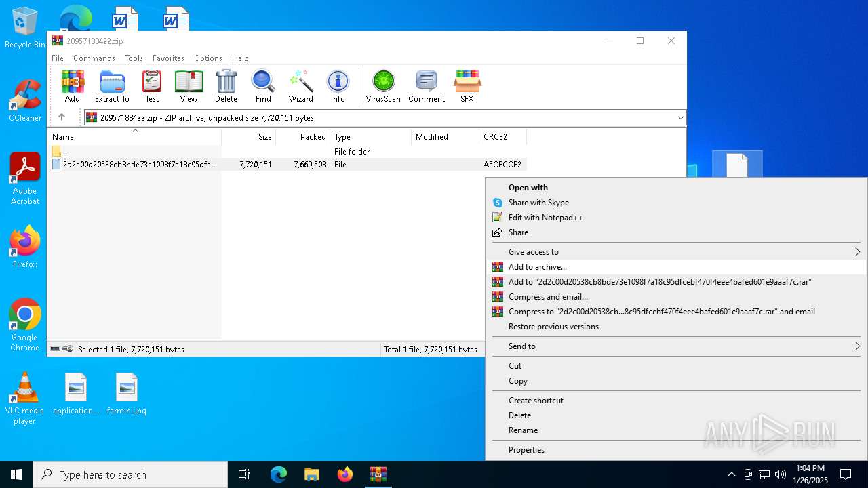This screenshot has width=868, height=488.
Task: Click the WinRAR taskbar icon
Action: click(378, 474)
